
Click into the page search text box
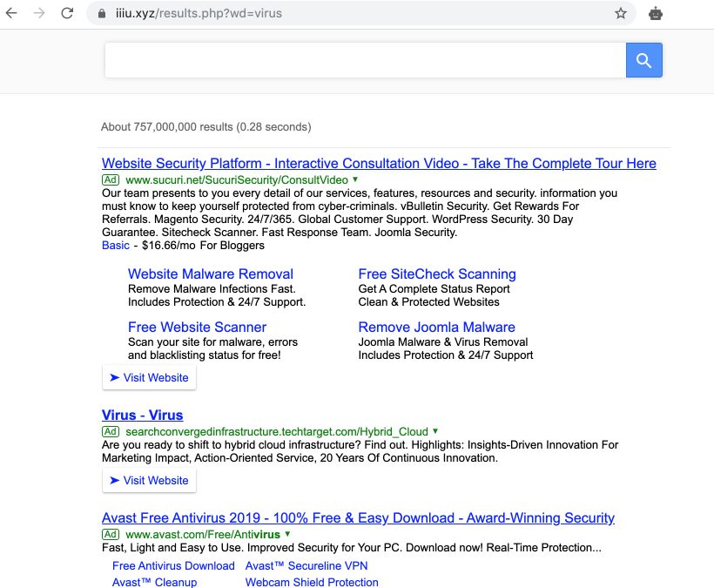point(365,60)
